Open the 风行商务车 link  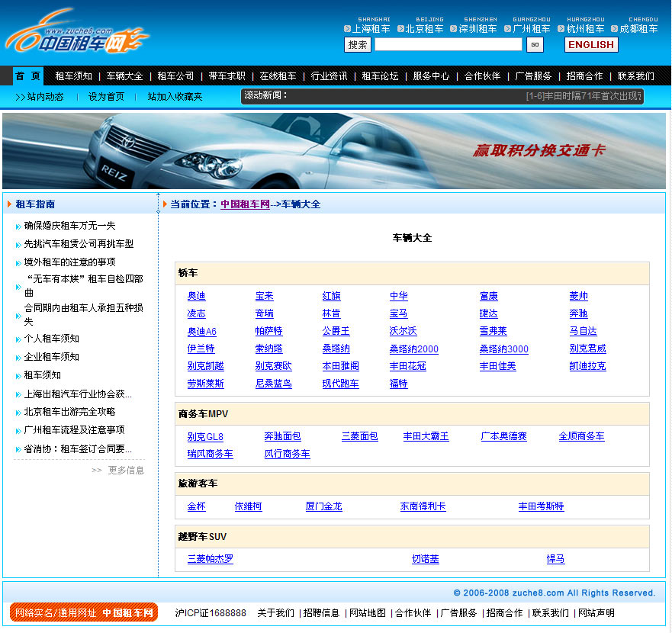(287, 454)
